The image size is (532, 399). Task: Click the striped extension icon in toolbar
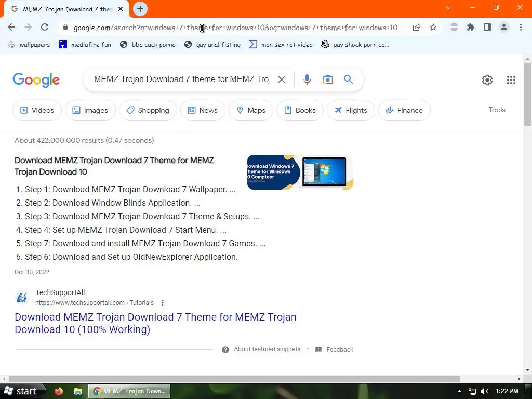tap(454, 27)
